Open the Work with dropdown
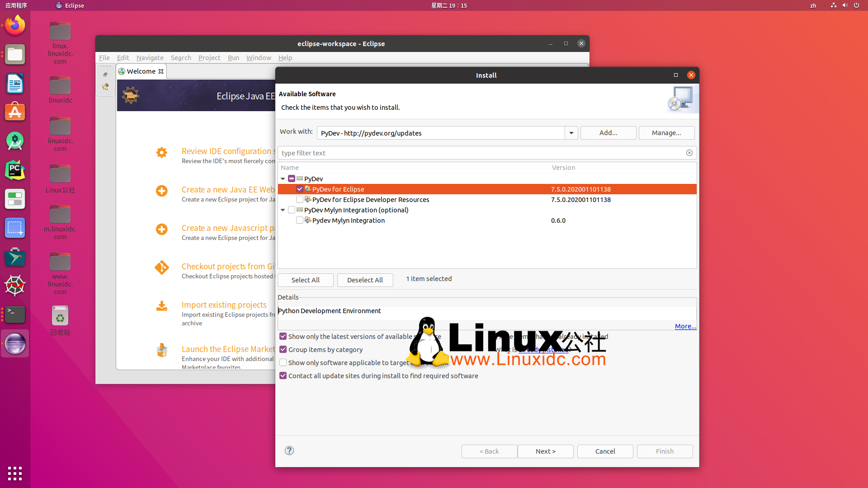 pyautogui.click(x=571, y=133)
